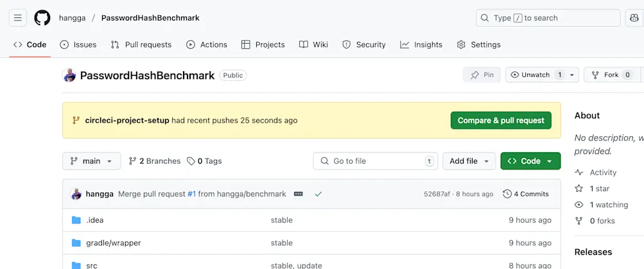Open 'stable' commit message for gradle/wrapper
Viewport: 644px width, 269px height.
[282, 243]
